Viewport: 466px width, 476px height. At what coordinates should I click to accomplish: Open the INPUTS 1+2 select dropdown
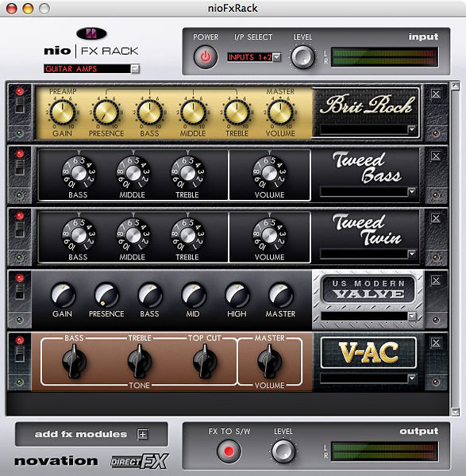click(277, 57)
